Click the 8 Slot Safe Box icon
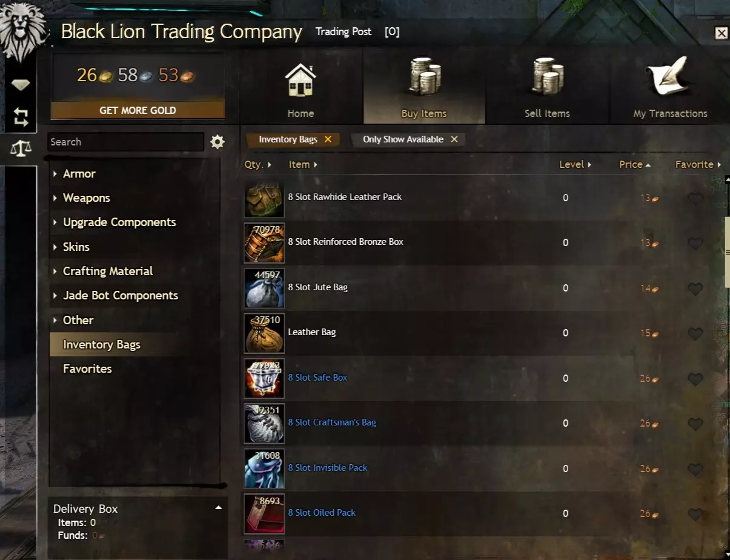The width and height of the screenshot is (730, 560). click(264, 378)
